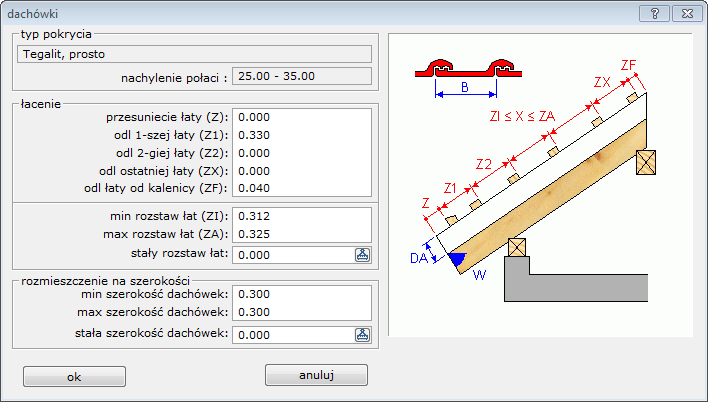The image size is (708, 402).
Task: Click the odl 2-giej łaty (Z2) field
Action: (x=301, y=152)
